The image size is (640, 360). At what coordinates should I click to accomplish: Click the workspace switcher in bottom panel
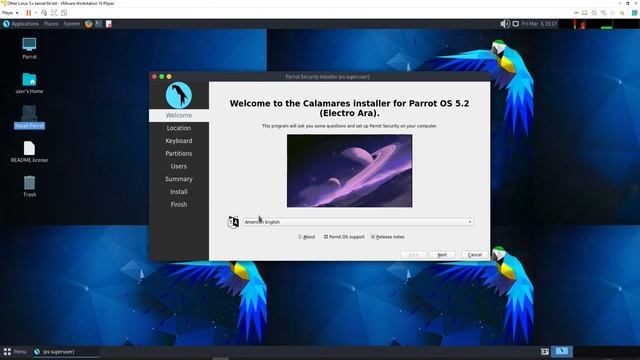tap(562, 351)
